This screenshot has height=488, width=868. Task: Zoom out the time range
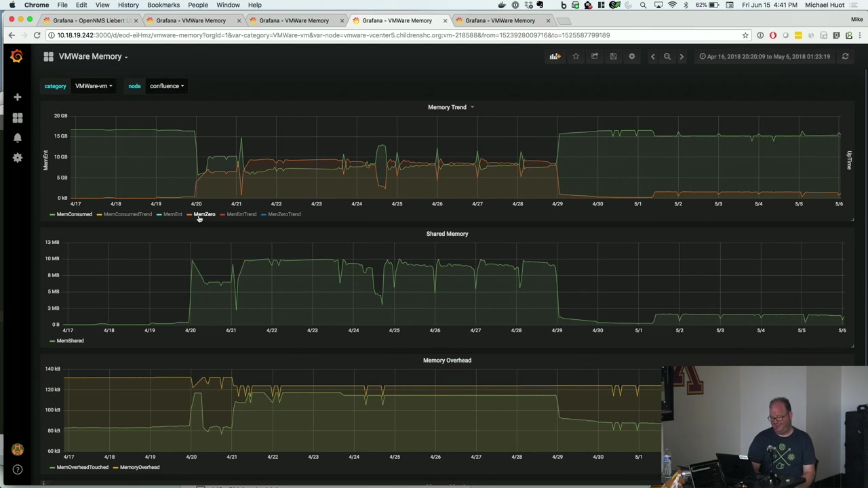[667, 56]
